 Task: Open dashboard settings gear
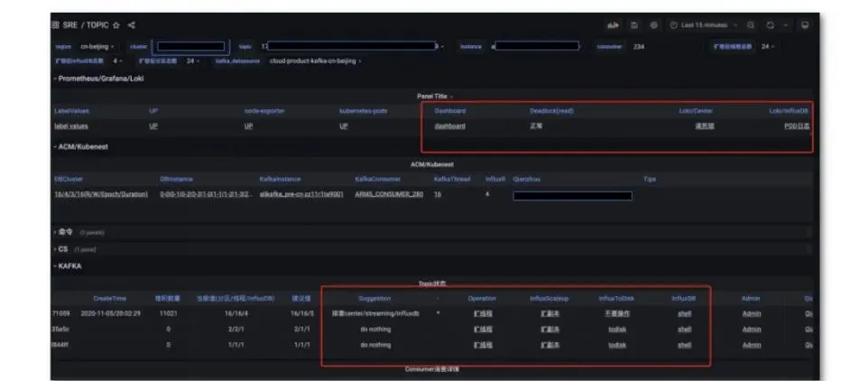point(654,25)
